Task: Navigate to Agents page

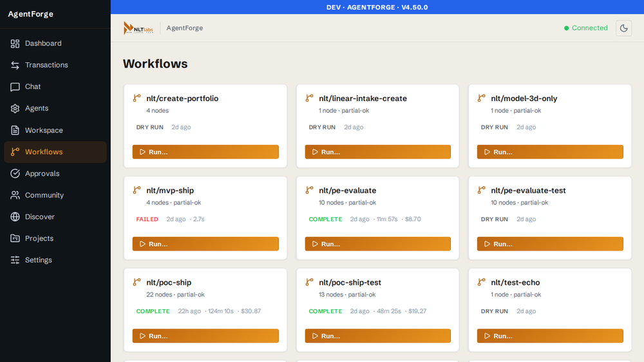Action: [55, 108]
